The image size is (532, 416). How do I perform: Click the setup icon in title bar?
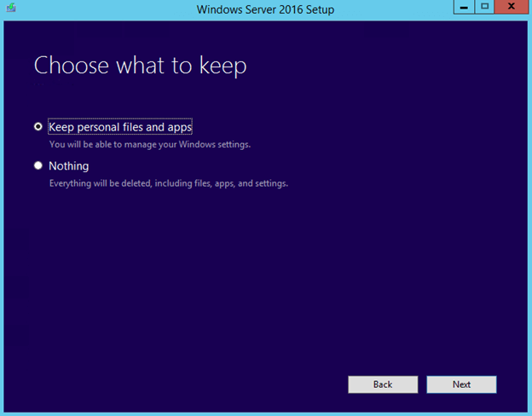coord(11,8)
